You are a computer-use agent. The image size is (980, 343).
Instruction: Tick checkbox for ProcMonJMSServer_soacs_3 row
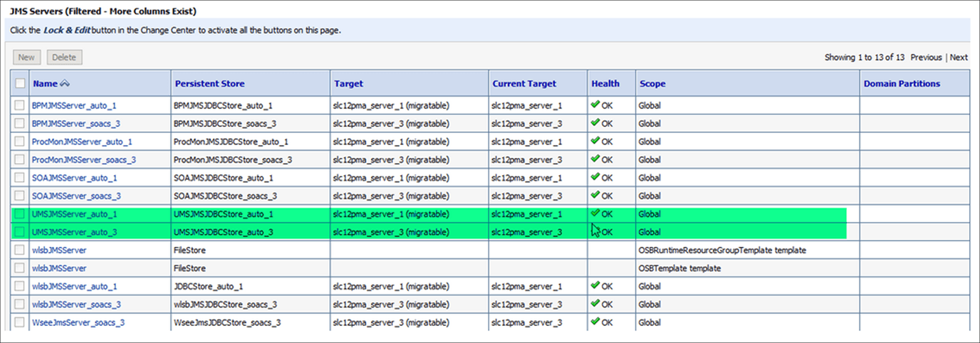20,159
